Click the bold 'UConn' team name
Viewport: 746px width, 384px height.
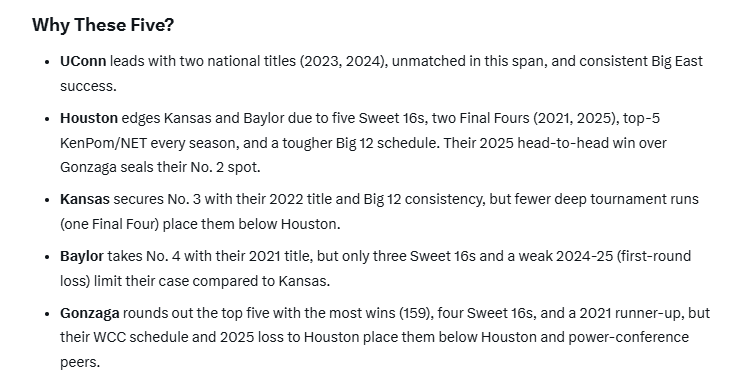click(x=83, y=61)
